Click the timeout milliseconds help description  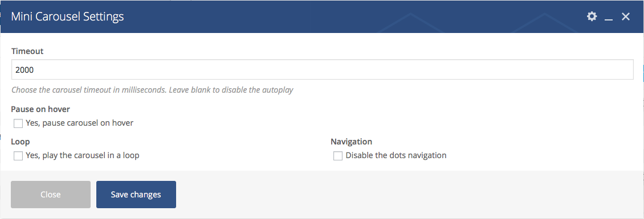coord(152,90)
